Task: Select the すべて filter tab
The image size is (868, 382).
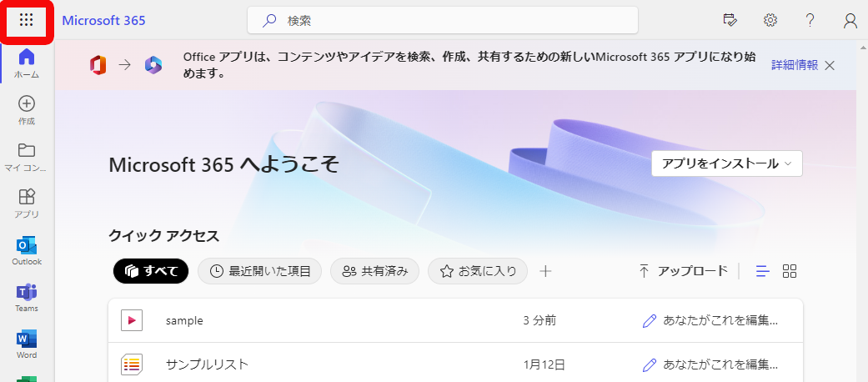Action: (x=151, y=271)
